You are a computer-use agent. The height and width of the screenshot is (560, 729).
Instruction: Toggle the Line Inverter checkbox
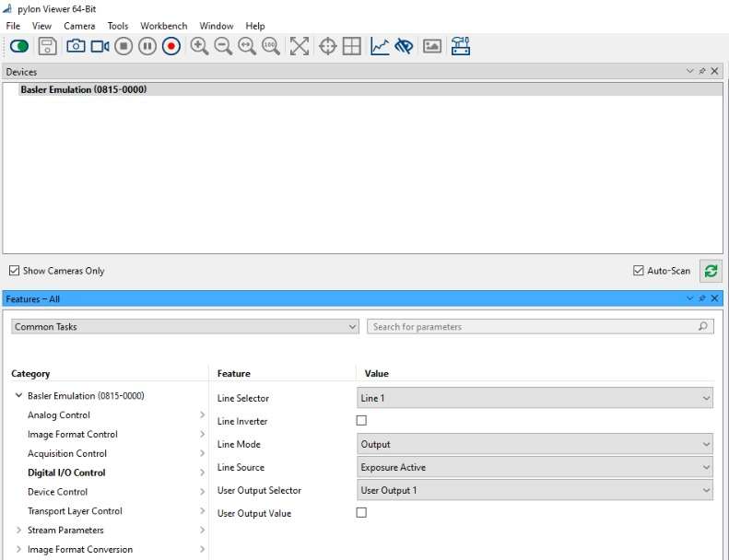pos(361,421)
